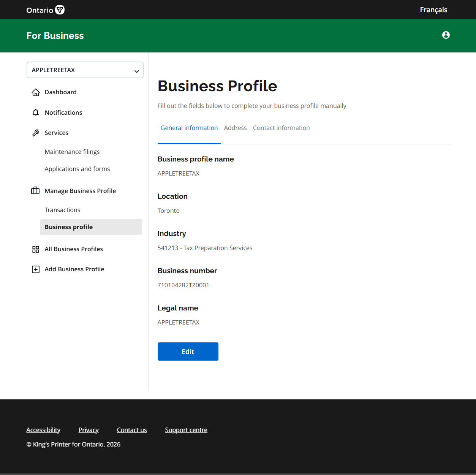Viewport: 476px width, 475px height.
Task: Select the General information tab
Action: coord(189,128)
